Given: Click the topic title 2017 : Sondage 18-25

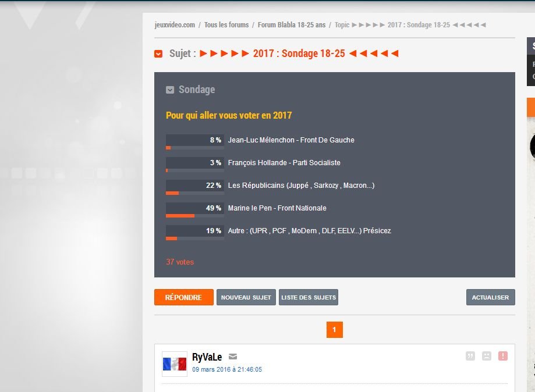Looking at the screenshot, I should point(299,54).
